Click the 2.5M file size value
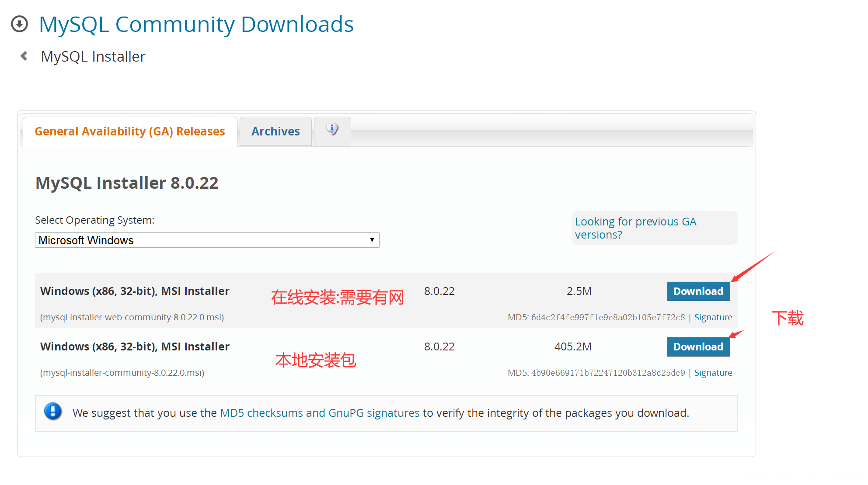This screenshot has width=868, height=485. click(579, 291)
